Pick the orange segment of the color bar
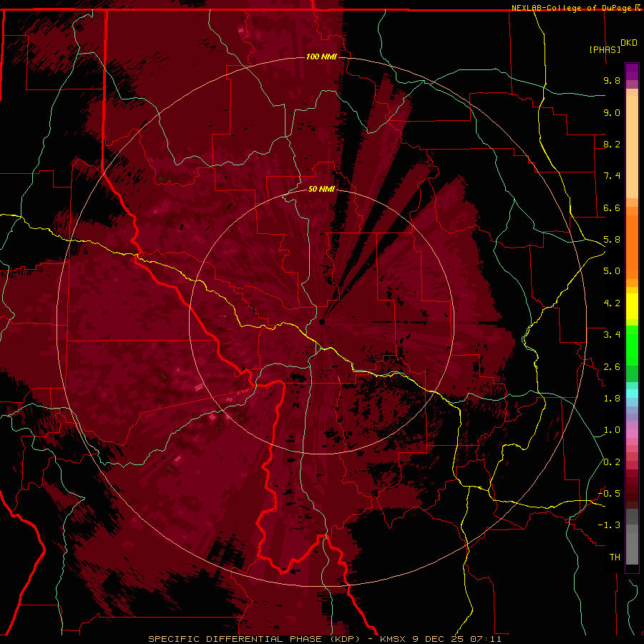The height and width of the screenshot is (644, 644). 632,247
